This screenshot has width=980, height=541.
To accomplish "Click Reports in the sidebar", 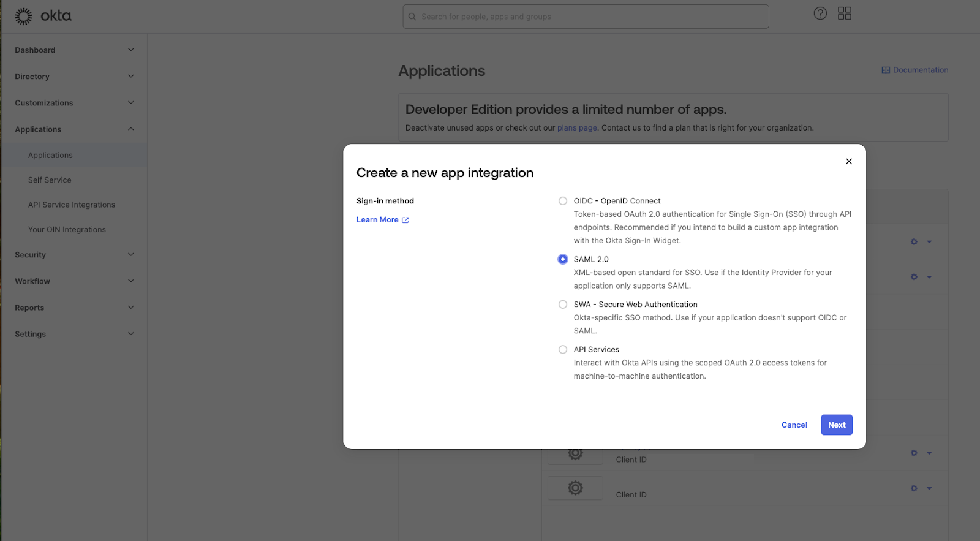I will (x=29, y=308).
